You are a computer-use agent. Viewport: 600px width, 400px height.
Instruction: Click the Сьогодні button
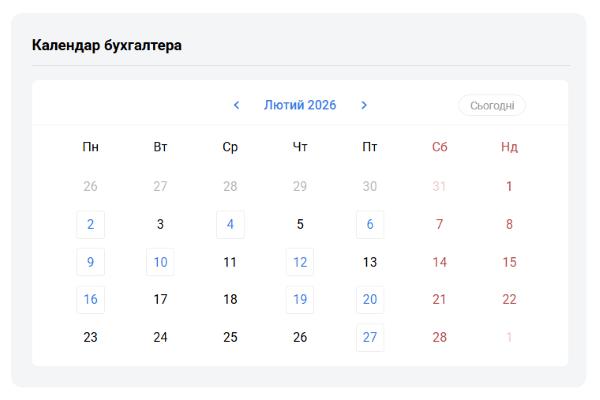pos(491,105)
